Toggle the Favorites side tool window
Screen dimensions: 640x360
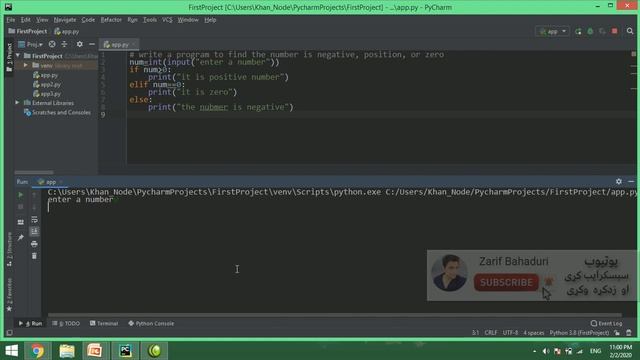[x=9, y=295]
